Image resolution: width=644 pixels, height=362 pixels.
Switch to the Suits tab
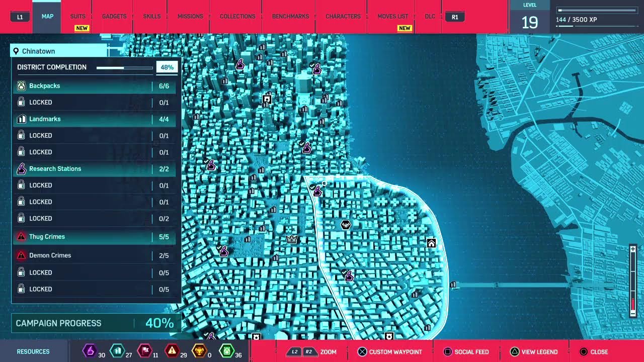[78, 17]
